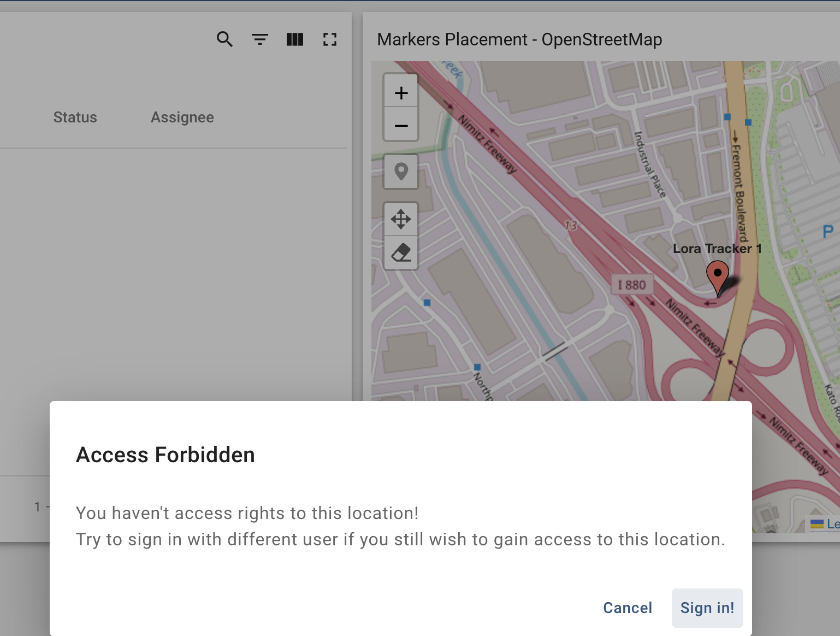Viewport: 840px width, 636px height.
Task: Sort the table by Assignee
Action: tap(182, 117)
